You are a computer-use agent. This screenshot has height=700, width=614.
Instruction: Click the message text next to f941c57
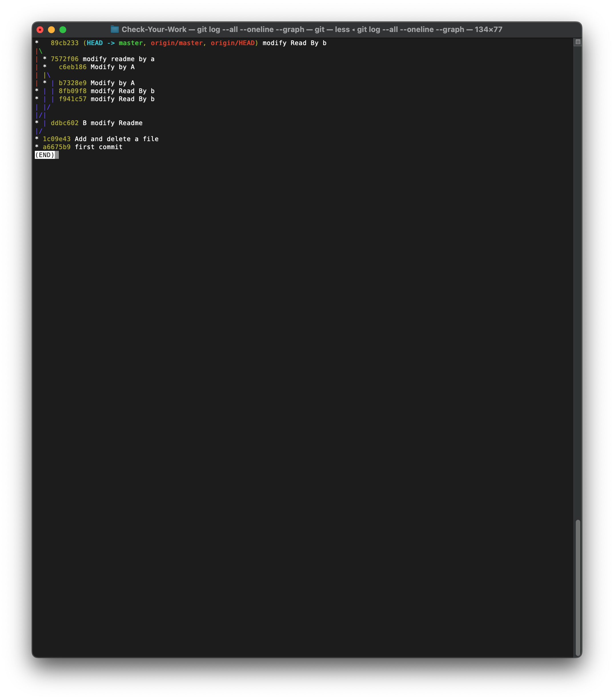coord(123,99)
